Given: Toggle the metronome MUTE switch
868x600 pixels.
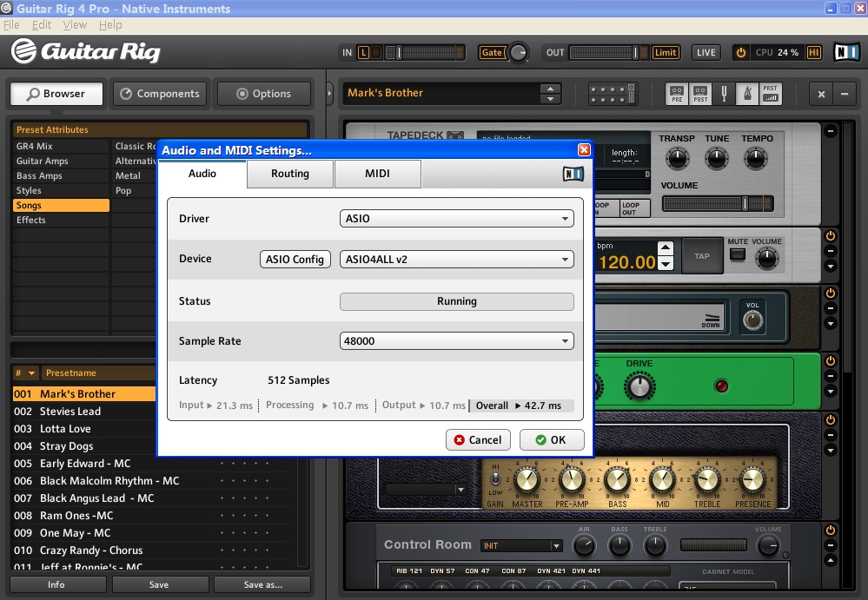Looking at the screenshot, I should pos(738,255).
